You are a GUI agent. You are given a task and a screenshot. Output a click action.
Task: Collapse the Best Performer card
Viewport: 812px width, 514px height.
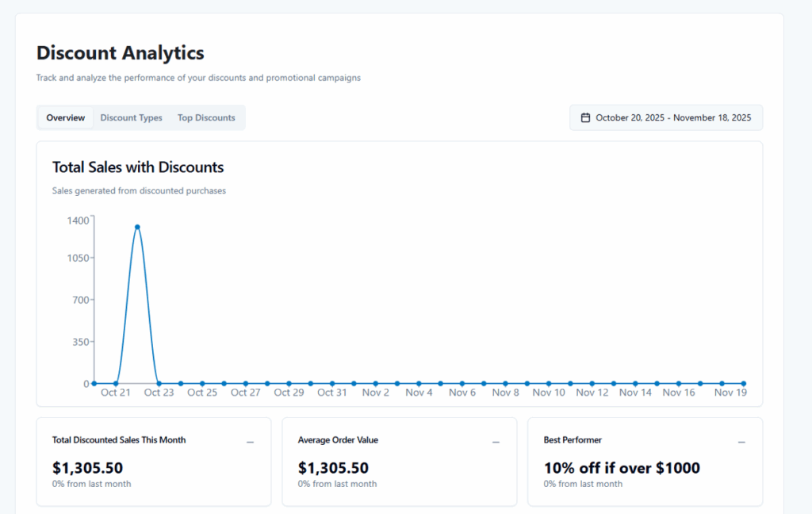tap(741, 441)
